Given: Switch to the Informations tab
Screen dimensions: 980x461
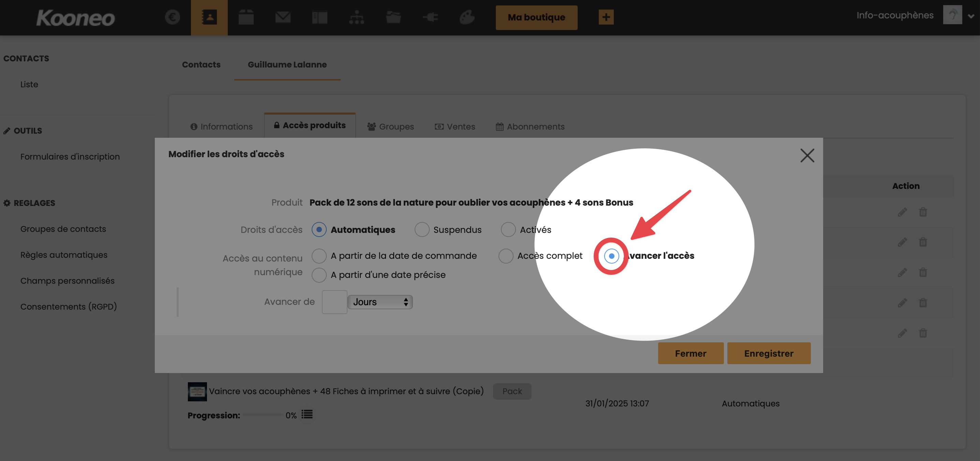Looking at the screenshot, I should click(221, 127).
